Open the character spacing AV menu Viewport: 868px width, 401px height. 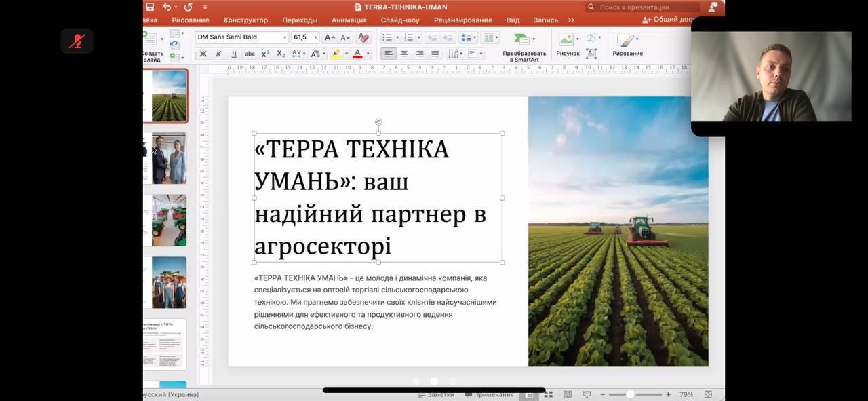(298, 54)
